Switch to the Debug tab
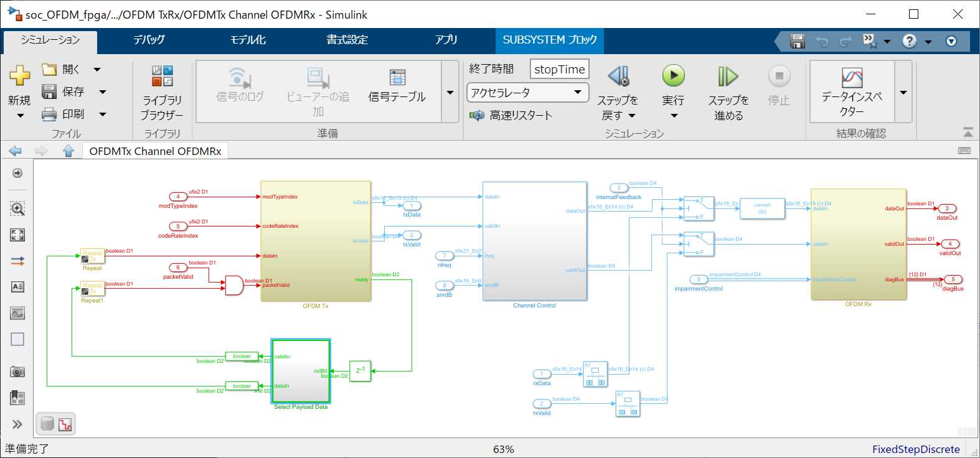Image resolution: width=980 pixels, height=458 pixels. pos(149,40)
